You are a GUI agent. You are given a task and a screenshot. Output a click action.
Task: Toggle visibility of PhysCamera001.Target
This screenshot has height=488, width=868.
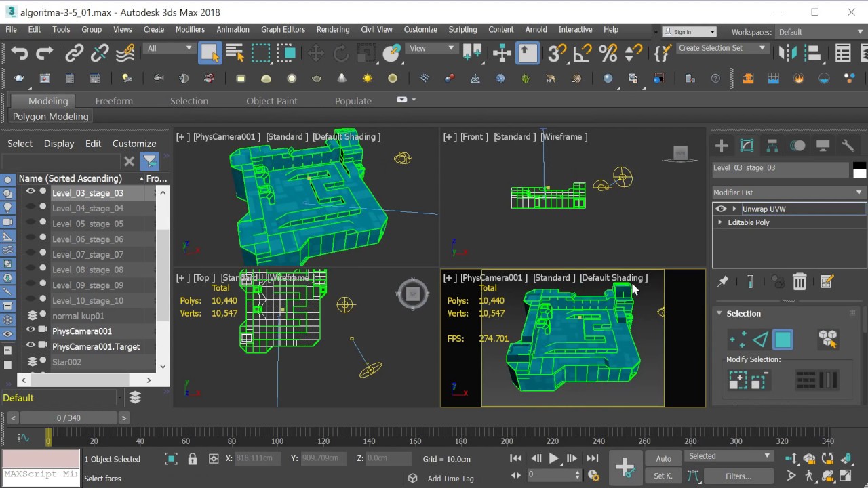coord(31,346)
